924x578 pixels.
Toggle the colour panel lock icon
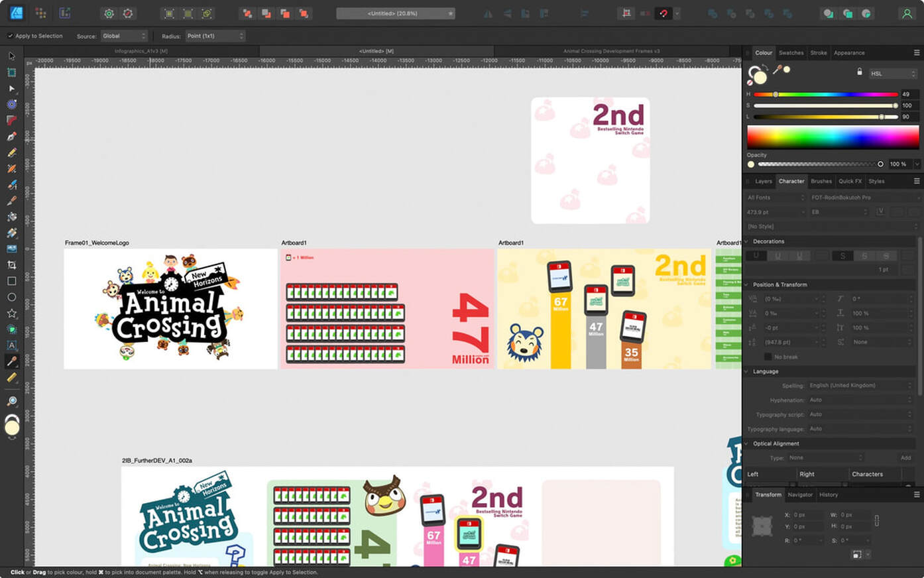coord(860,72)
